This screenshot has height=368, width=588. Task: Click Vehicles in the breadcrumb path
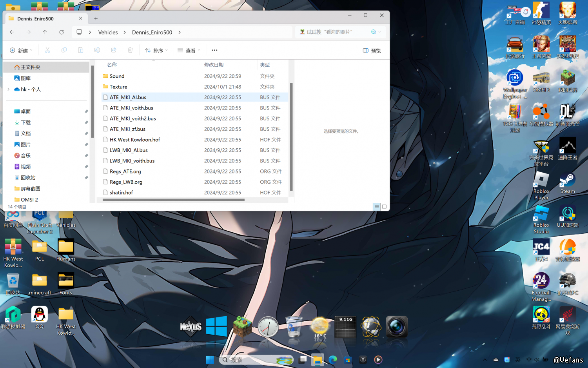tap(108, 32)
